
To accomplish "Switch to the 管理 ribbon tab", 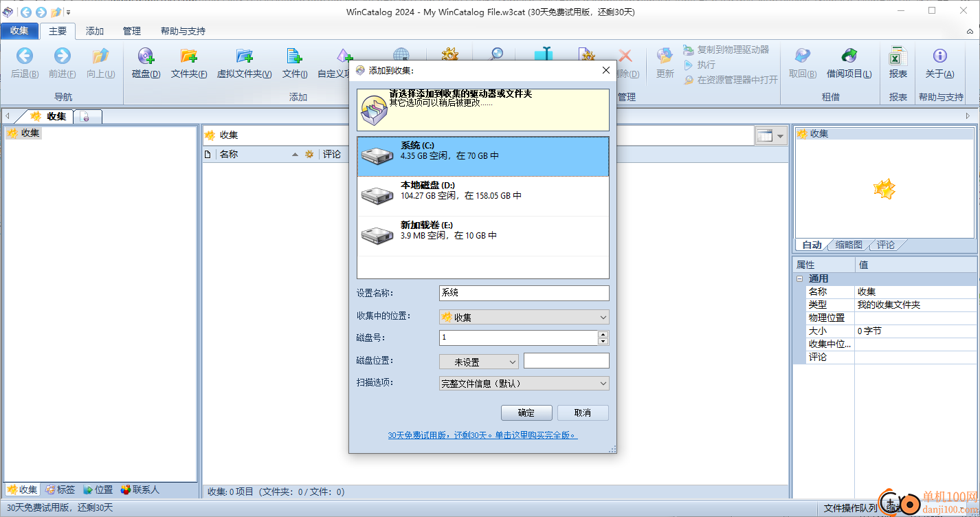I will 132,31.
